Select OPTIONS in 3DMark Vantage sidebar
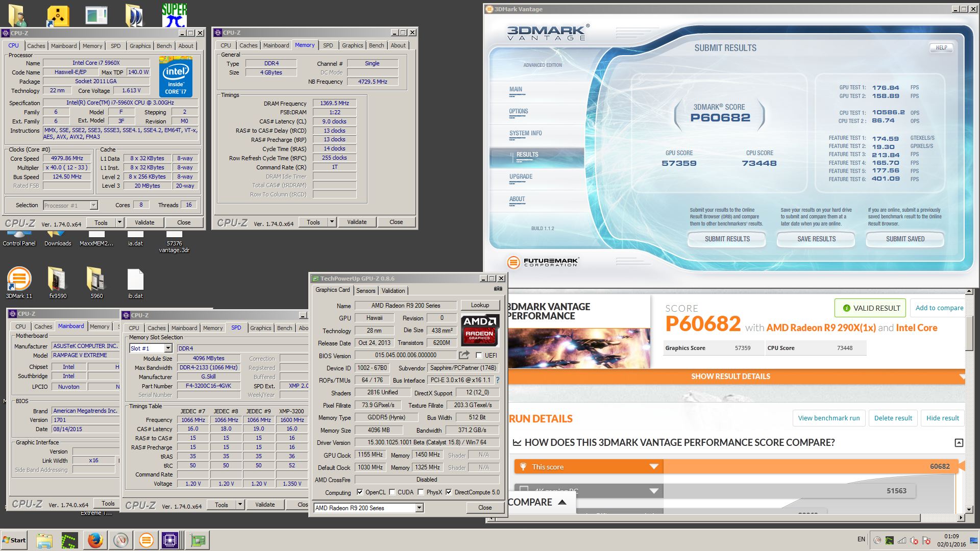Screen dimensions: 980x551 [519, 111]
